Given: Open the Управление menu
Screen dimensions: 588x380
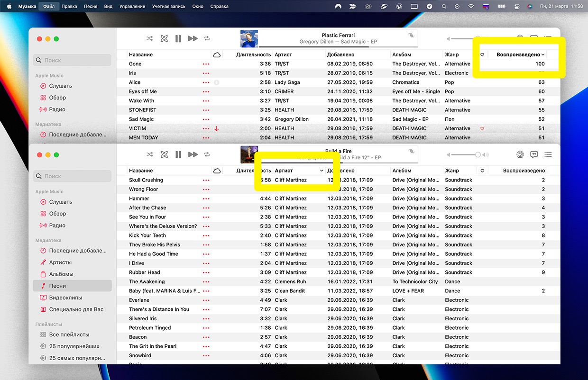Looking at the screenshot, I should [132, 6].
